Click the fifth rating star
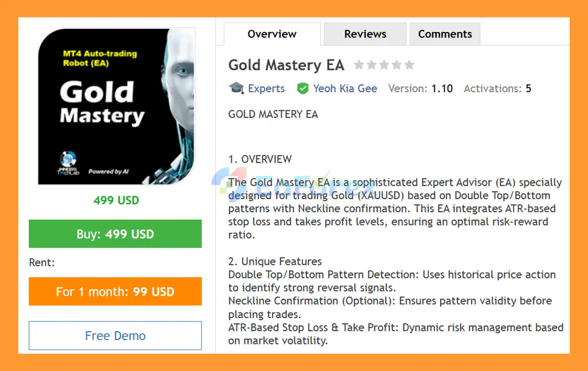588x371 pixels. (x=409, y=65)
